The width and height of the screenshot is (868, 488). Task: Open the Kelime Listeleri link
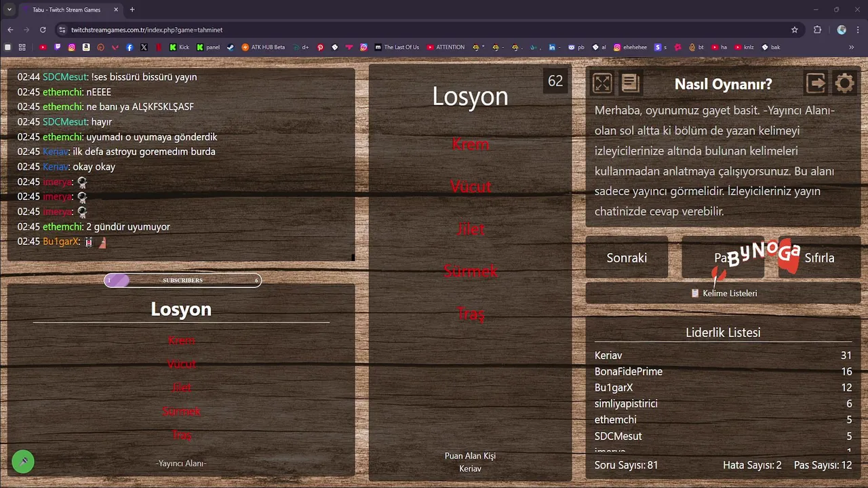724,293
